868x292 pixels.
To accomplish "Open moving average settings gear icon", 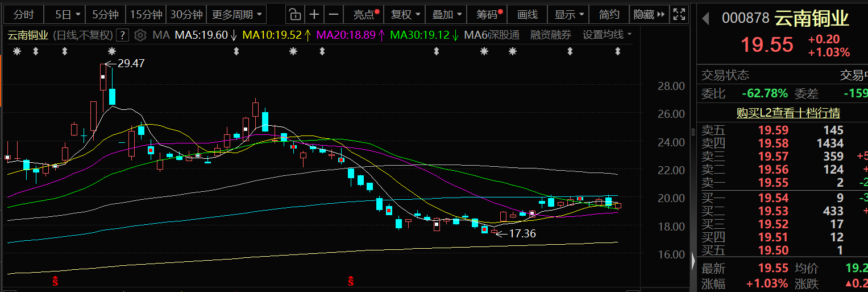I will 140,35.
